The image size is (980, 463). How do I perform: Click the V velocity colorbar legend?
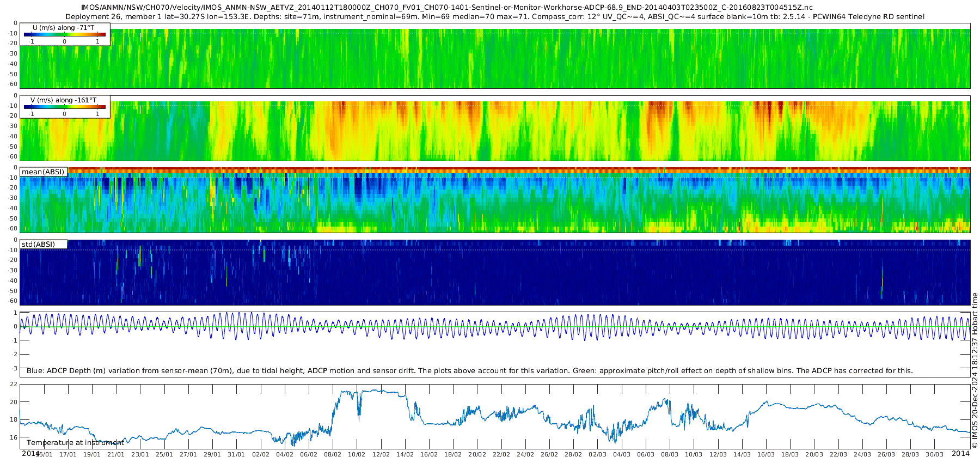coord(64,107)
